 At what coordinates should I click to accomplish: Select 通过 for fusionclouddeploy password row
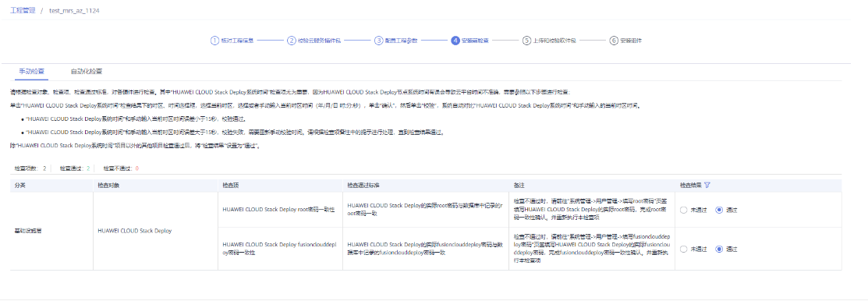coord(719,249)
